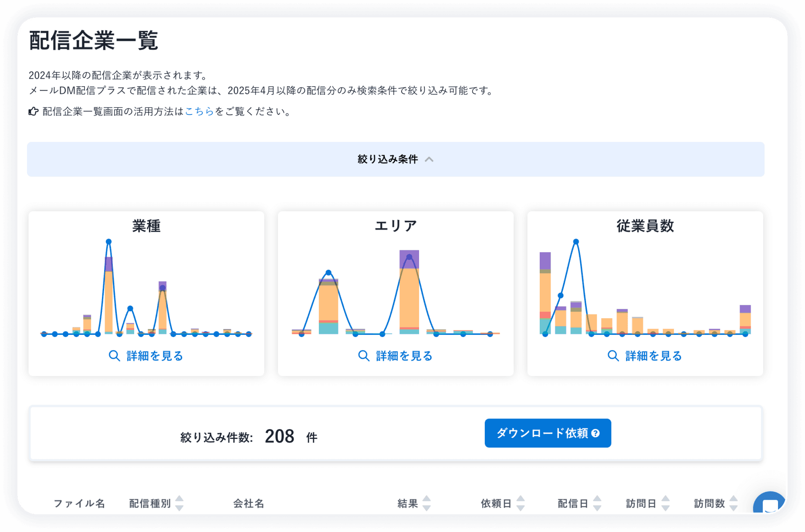Open 業種 details via its magnifier icon
Screen dimensions: 805x532
click(x=115, y=356)
